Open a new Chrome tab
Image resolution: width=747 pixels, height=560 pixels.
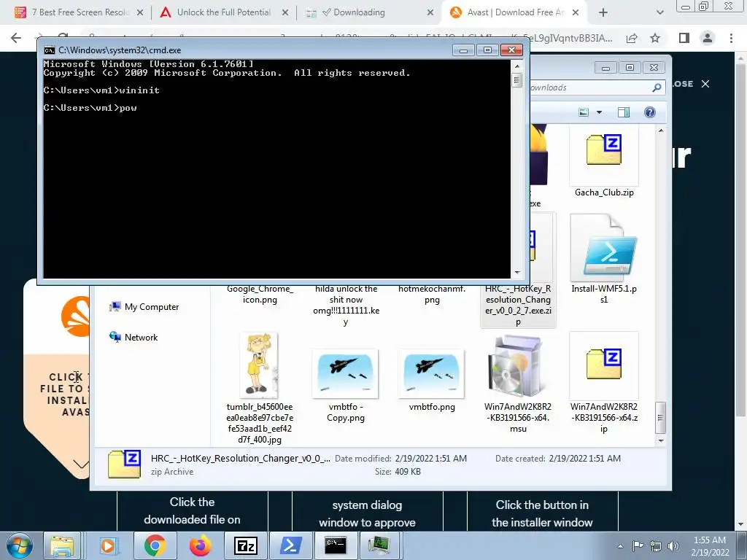tap(603, 12)
